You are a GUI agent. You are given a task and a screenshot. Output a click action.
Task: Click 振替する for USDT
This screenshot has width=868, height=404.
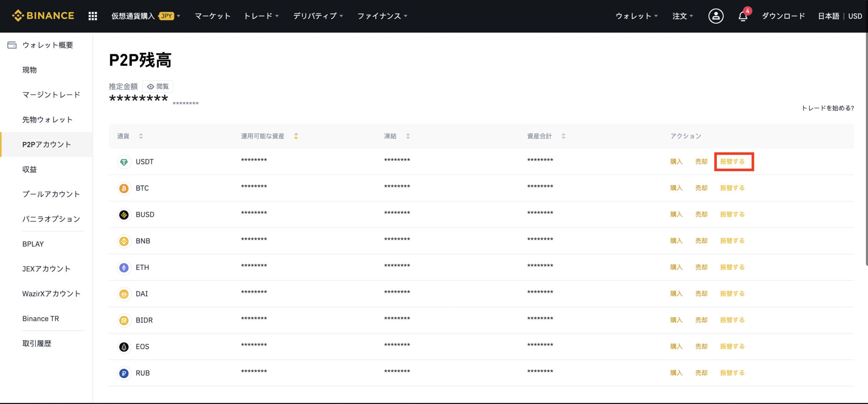(x=732, y=161)
